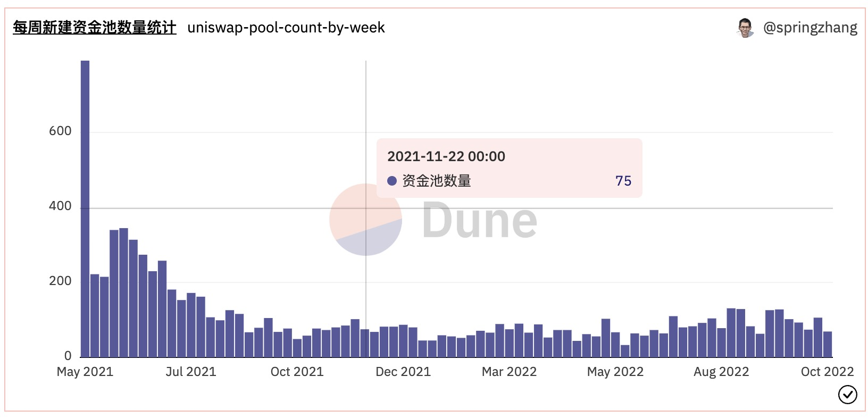This screenshot has height=418, width=868.
Task: Click the tooltip value 75
Action: pyautogui.click(x=623, y=181)
